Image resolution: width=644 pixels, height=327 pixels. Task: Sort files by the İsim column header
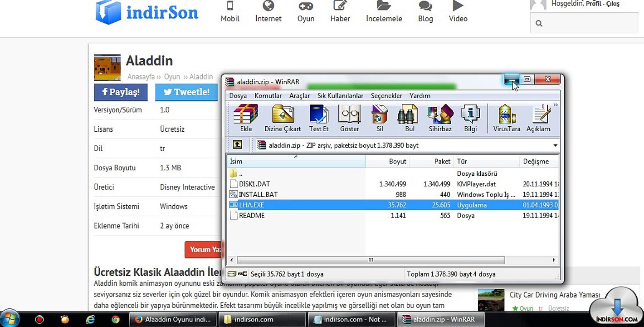[x=296, y=161]
